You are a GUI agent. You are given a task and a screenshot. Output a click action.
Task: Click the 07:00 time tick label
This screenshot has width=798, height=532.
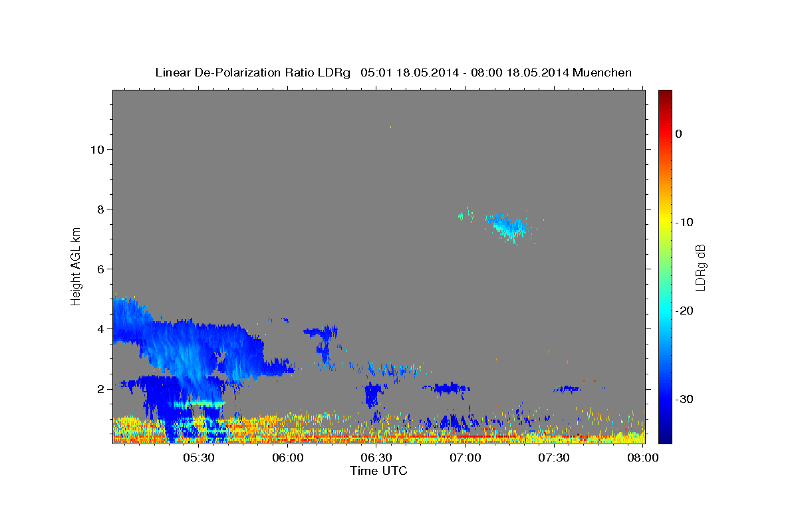465,458
